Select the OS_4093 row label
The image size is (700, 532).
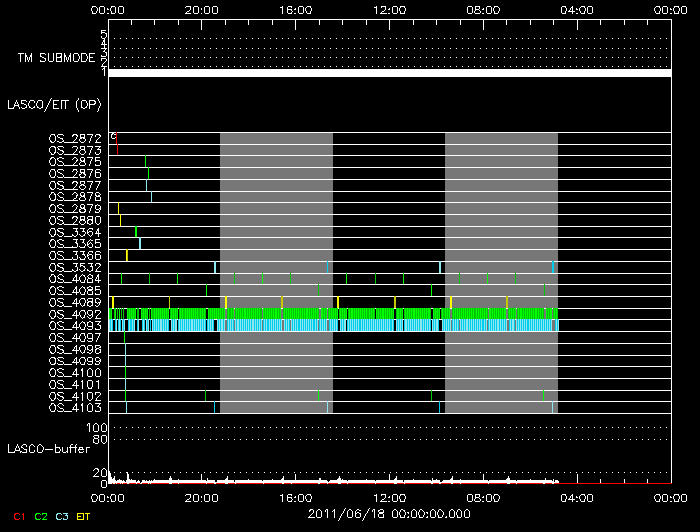(x=75, y=325)
